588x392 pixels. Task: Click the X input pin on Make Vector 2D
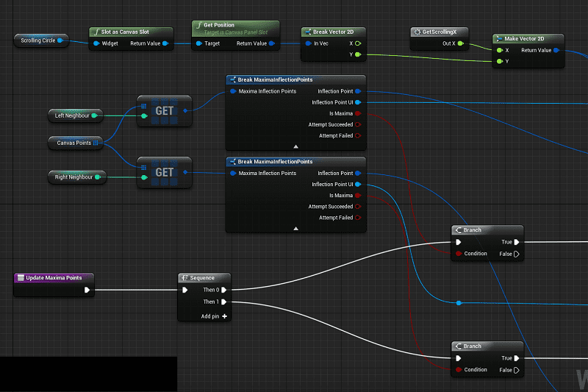point(500,50)
